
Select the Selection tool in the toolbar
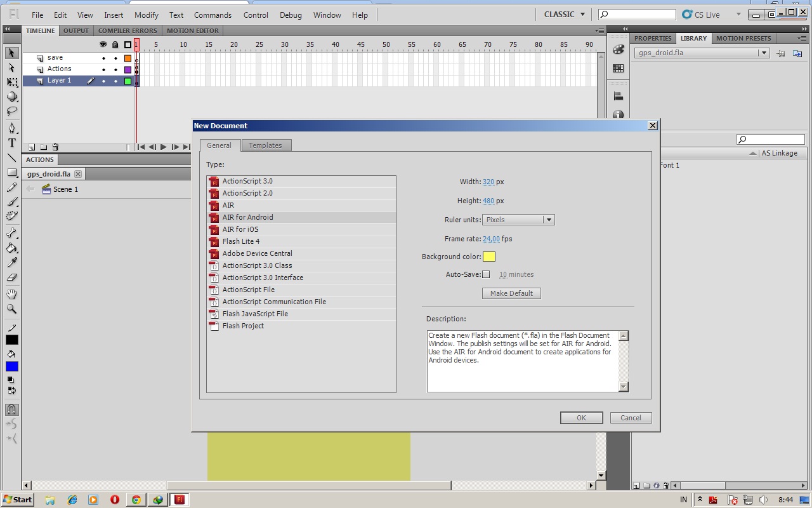click(x=11, y=53)
